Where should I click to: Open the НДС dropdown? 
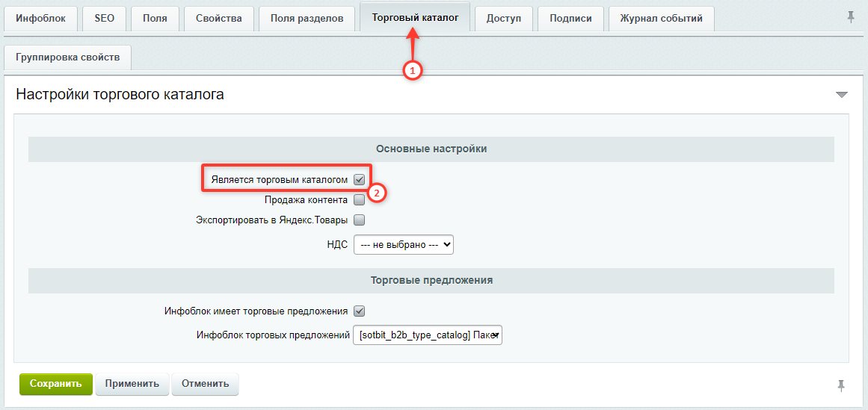404,244
